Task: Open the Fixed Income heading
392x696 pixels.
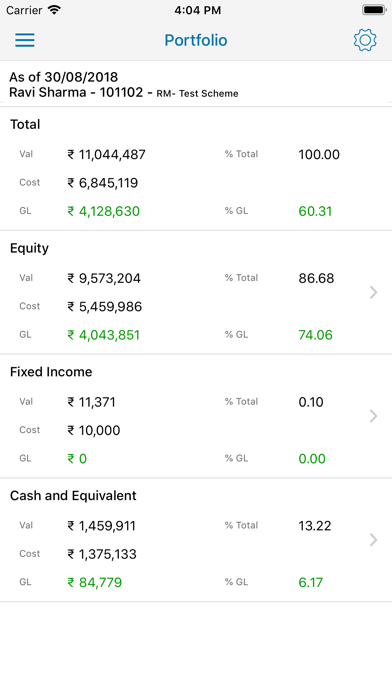Action: (51, 372)
